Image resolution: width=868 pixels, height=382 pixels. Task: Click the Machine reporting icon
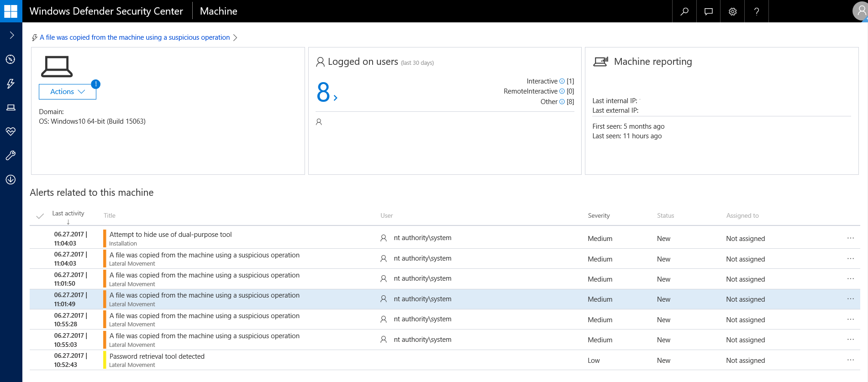[x=600, y=62]
